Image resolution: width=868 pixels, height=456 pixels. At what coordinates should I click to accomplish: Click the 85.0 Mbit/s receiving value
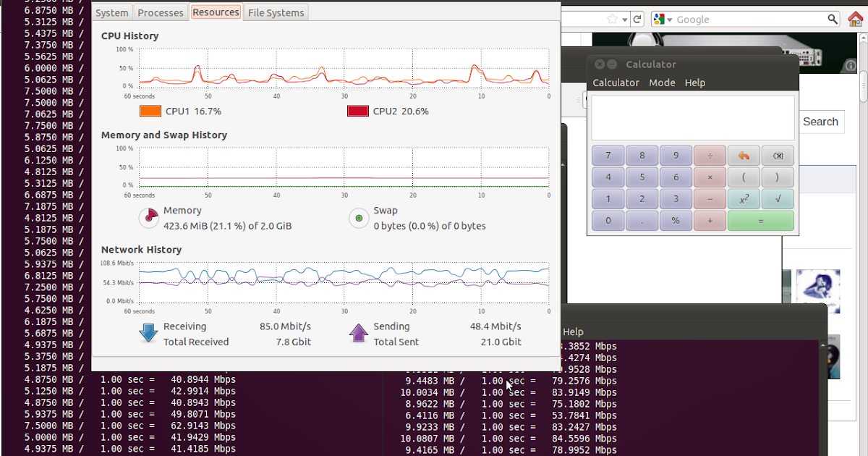pos(285,326)
